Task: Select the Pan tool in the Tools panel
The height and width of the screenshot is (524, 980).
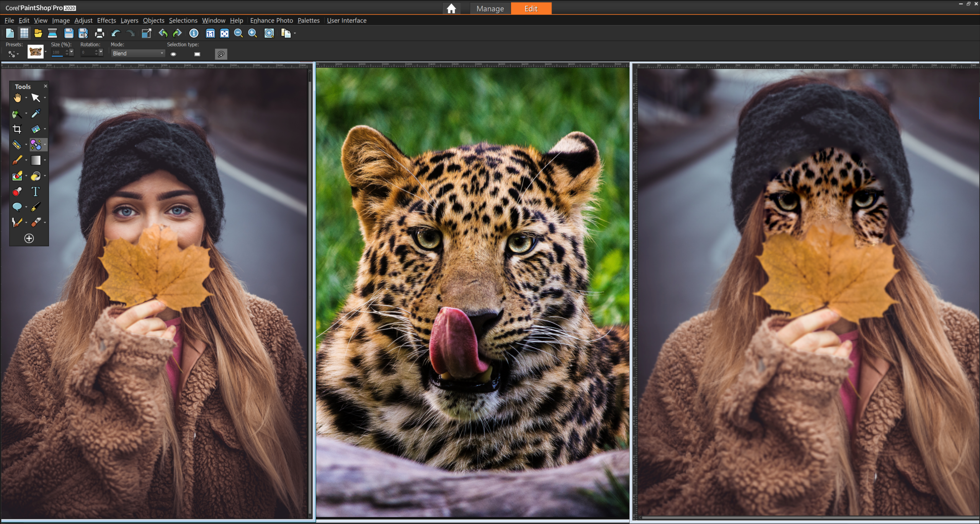Action: 18,98
